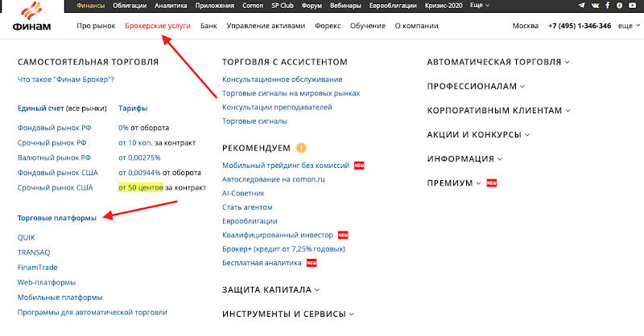Click the orange alert icon beside Рекомендуем
The height and width of the screenshot is (336, 644).
pos(301,148)
